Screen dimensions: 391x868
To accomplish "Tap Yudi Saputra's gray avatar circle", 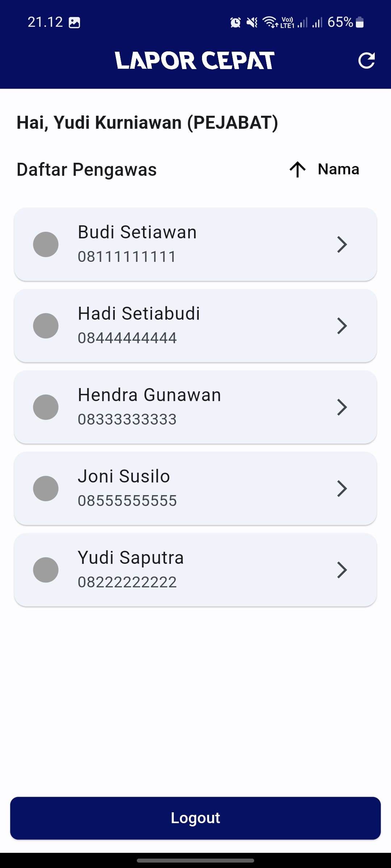I will coord(46,570).
